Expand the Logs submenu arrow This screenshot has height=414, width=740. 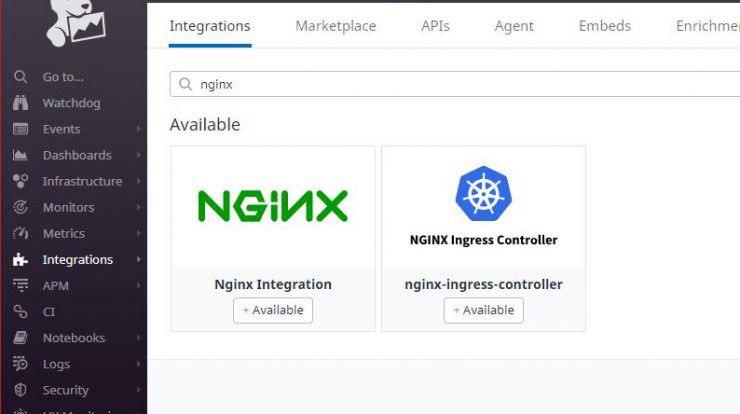(x=138, y=363)
